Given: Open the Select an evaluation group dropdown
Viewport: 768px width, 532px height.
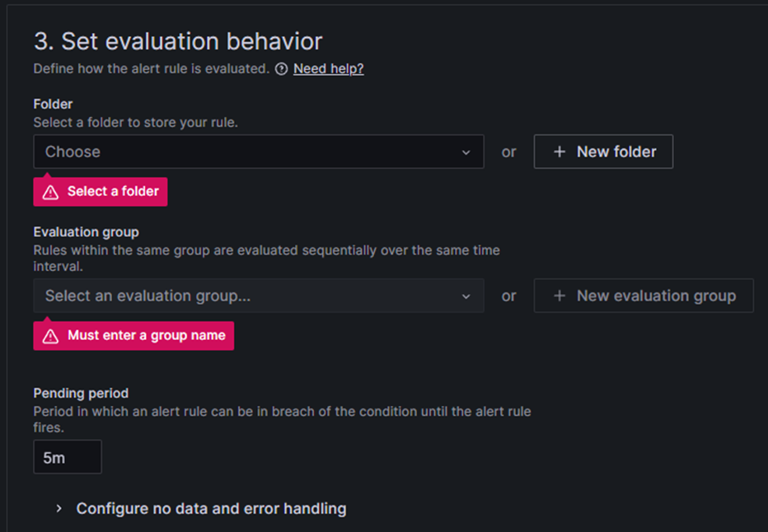Looking at the screenshot, I should pyautogui.click(x=259, y=296).
